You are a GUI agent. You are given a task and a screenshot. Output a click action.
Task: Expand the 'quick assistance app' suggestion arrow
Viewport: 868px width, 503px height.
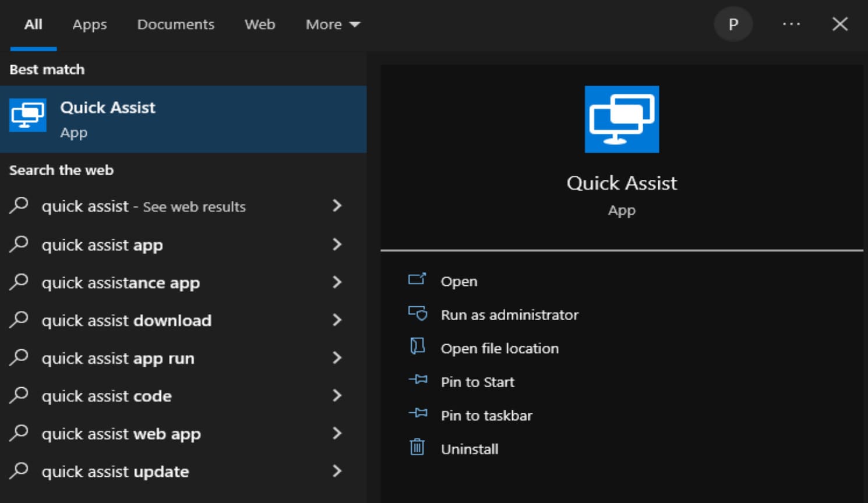[337, 282]
